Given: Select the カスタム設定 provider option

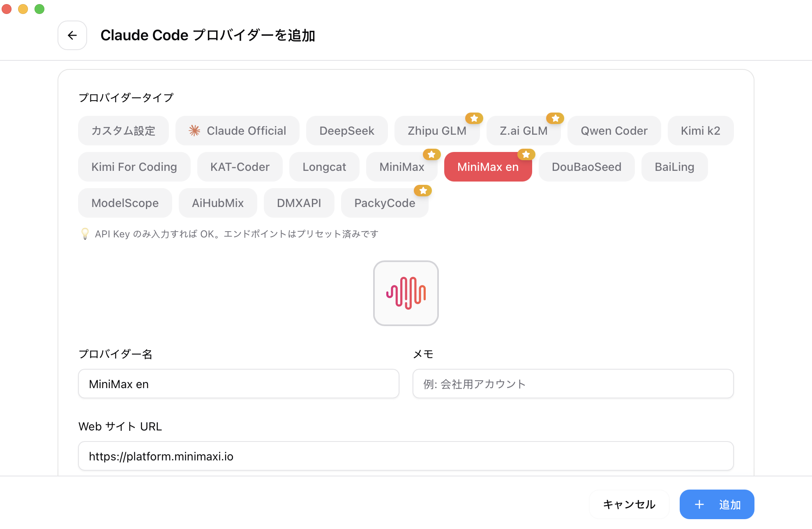Looking at the screenshot, I should (x=123, y=131).
